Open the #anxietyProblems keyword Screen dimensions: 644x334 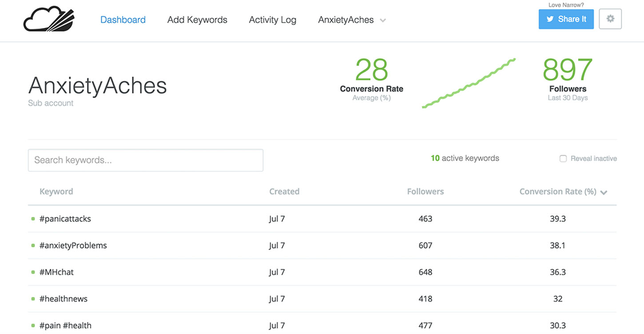pyautogui.click(x=73, y=245)
